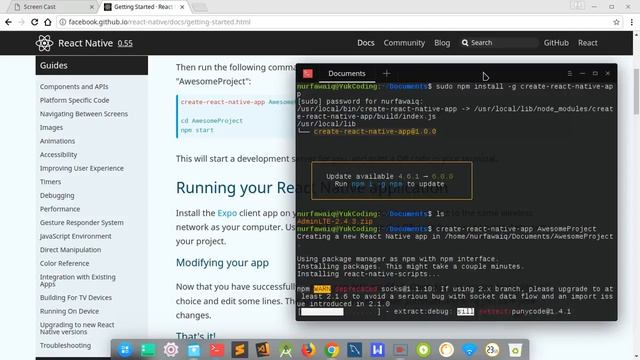Open the Animations guide
This screenshot has width=640, height=360.
tap(57, 141)
